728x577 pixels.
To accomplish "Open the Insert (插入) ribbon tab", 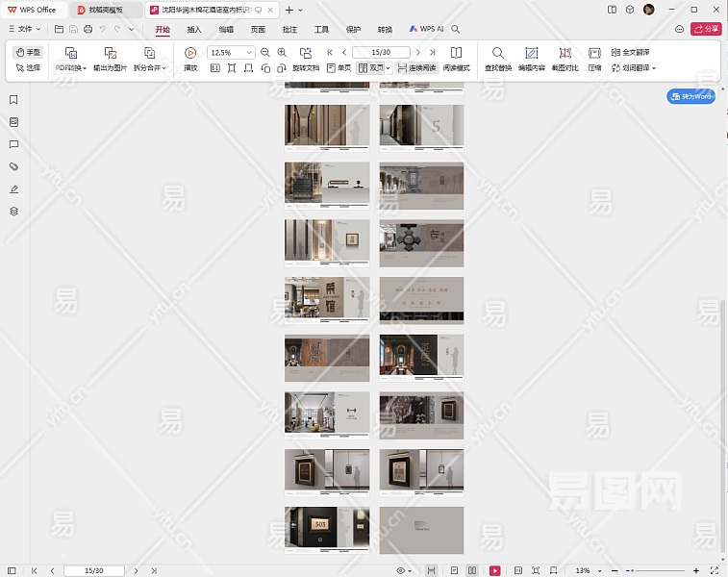I will tap(194, 30).
